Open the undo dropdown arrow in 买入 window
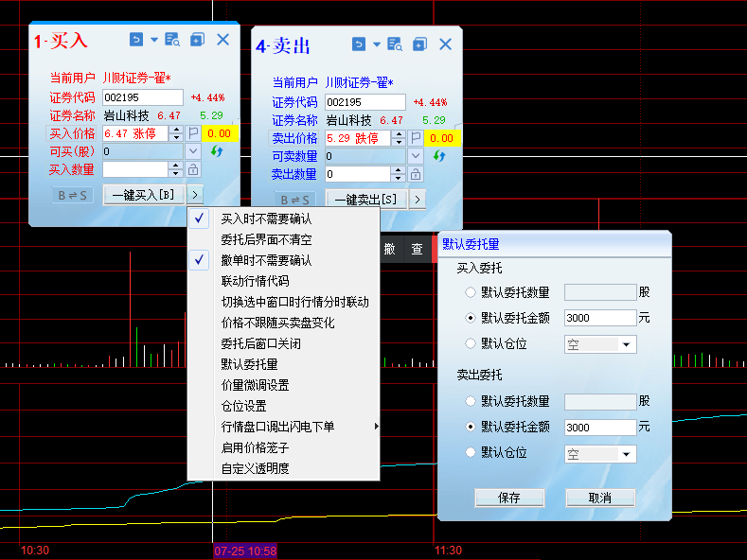Viewport: 747px width, 560px height. coord(154,40)
